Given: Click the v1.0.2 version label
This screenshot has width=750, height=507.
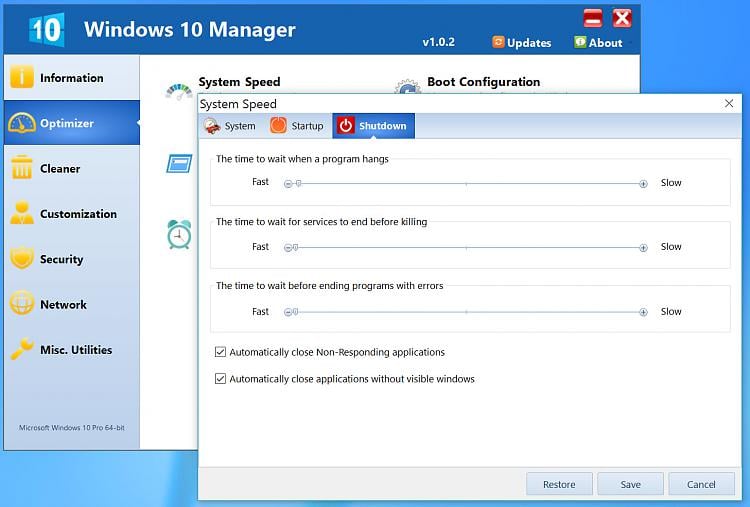Looking at the screenshot, I should (x=438, y=42).
